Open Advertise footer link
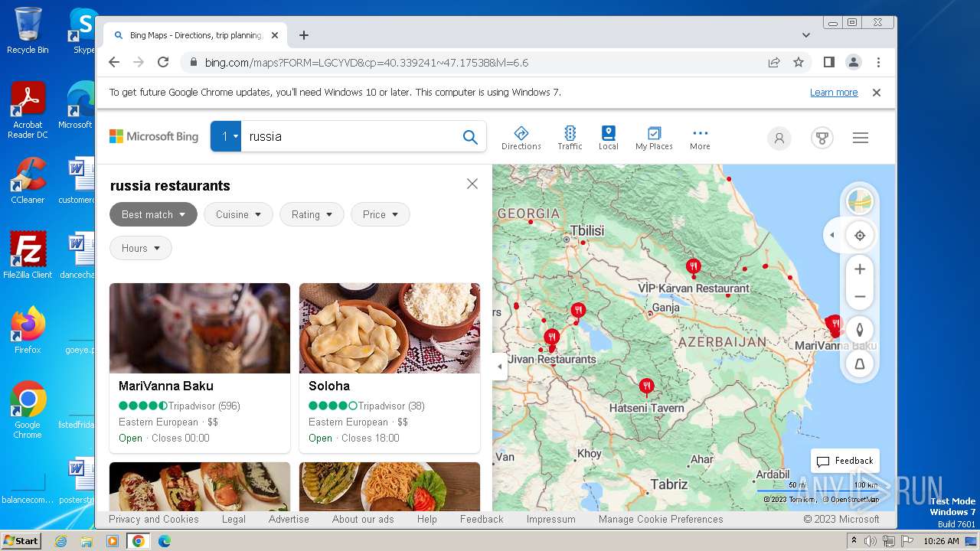 pos(289,519)
